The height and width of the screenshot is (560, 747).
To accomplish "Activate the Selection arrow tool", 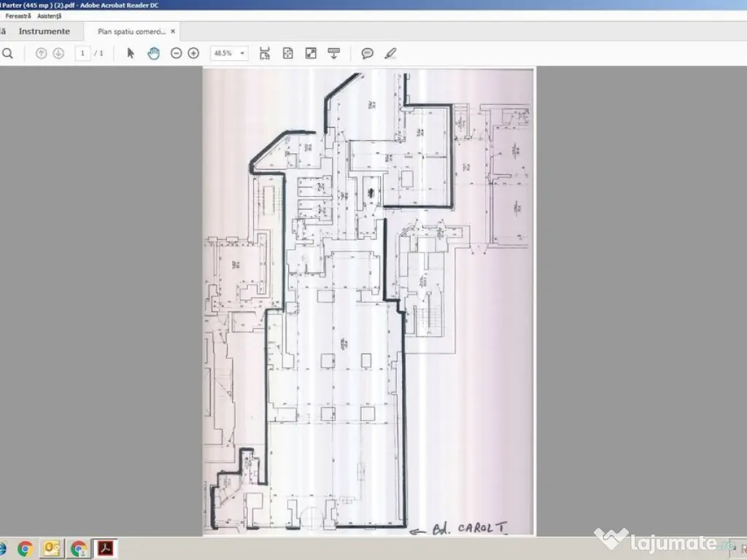I will 130,52.
